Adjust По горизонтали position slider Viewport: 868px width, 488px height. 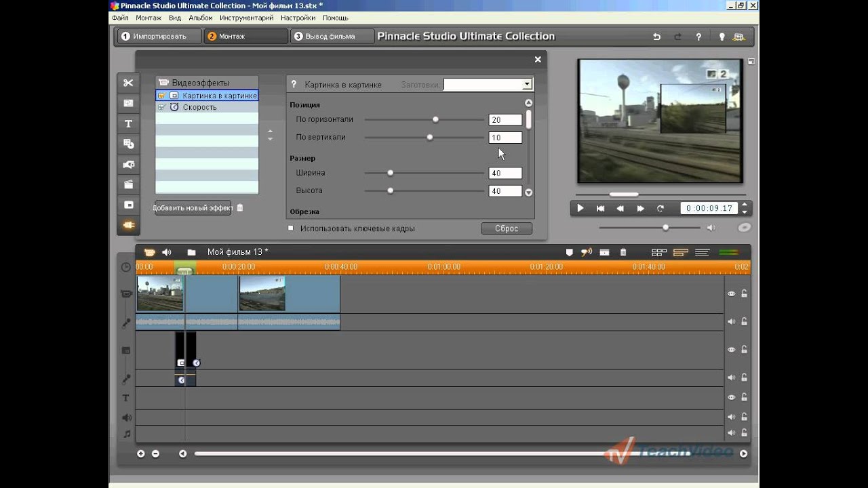coord(435,119)
